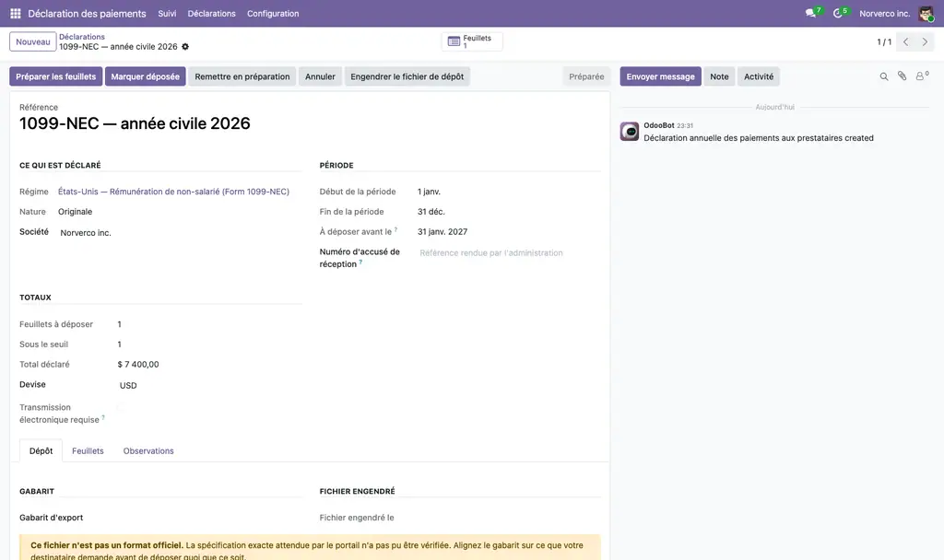
Task: Open conversations icon with 7 badge
Action: coord(811,13)
